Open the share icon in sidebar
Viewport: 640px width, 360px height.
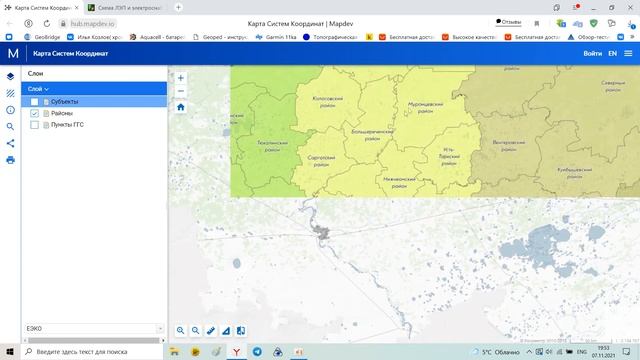click(11, 143)
